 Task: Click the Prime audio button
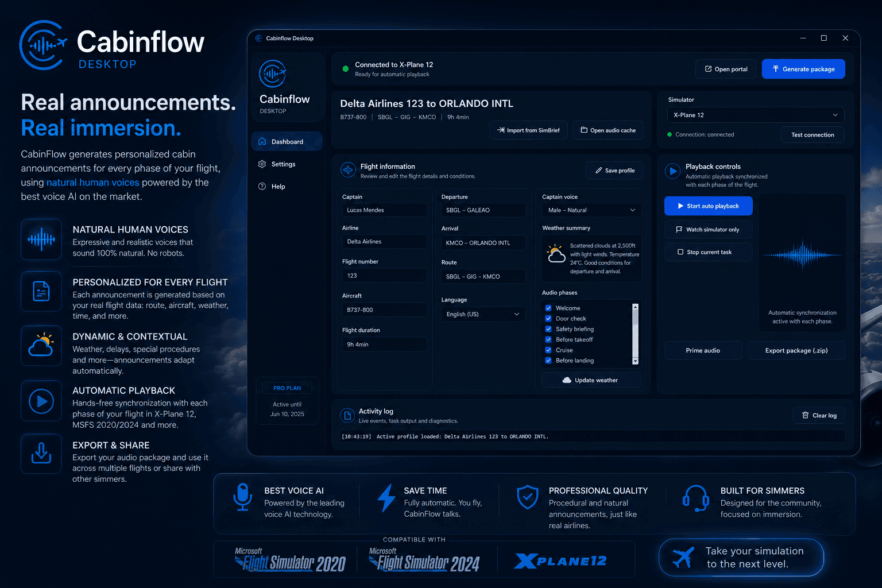click(703, 350)
